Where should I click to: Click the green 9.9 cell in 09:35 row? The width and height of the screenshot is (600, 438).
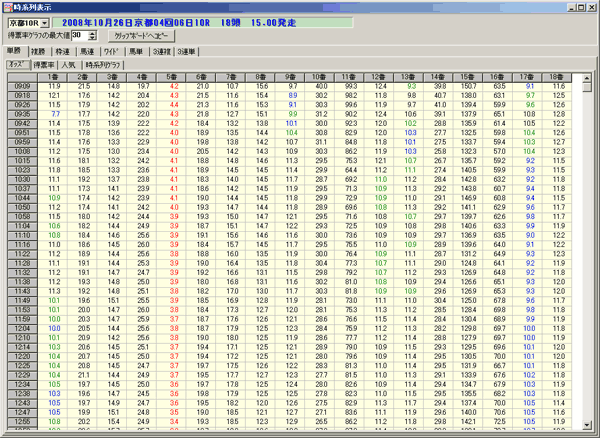[292, 114]
